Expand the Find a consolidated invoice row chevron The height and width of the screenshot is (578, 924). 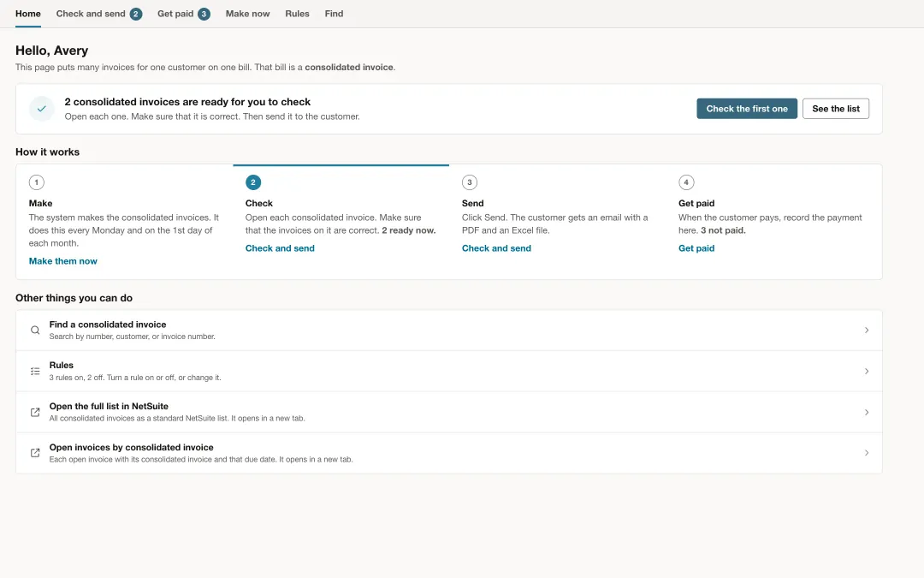click(x=867, y=331)
